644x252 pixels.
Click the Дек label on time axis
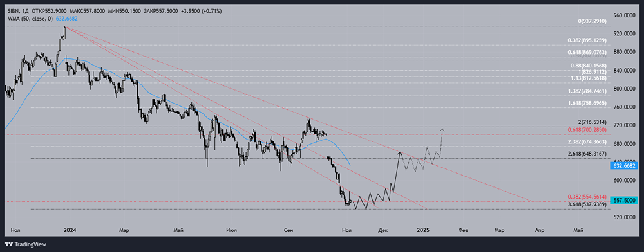pos(383,231)
